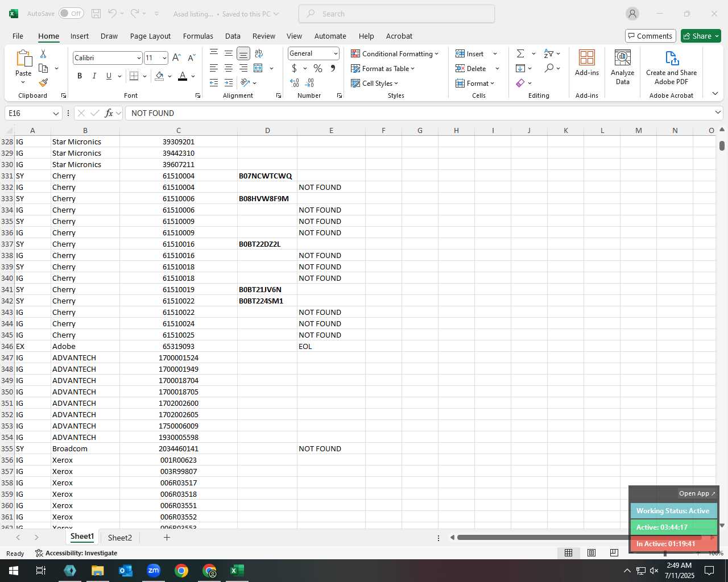
Task: Open the Add-ins gallery
Action: [587, 63]
